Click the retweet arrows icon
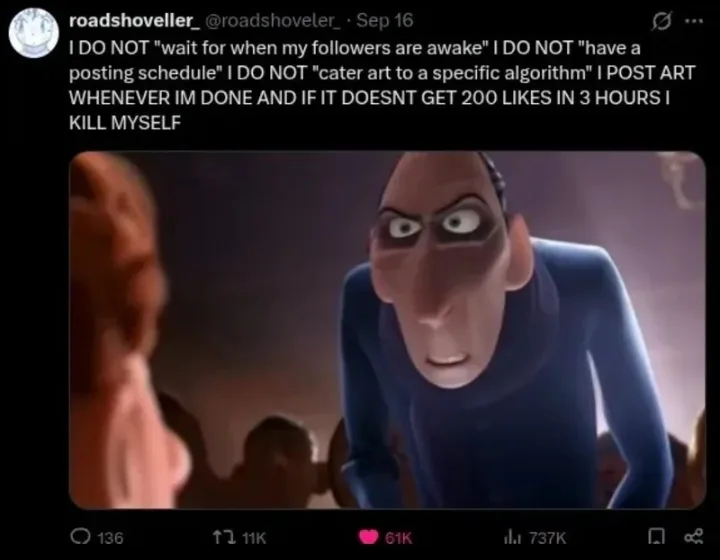This screenshot has height=560, width=720. coord(223,537)
